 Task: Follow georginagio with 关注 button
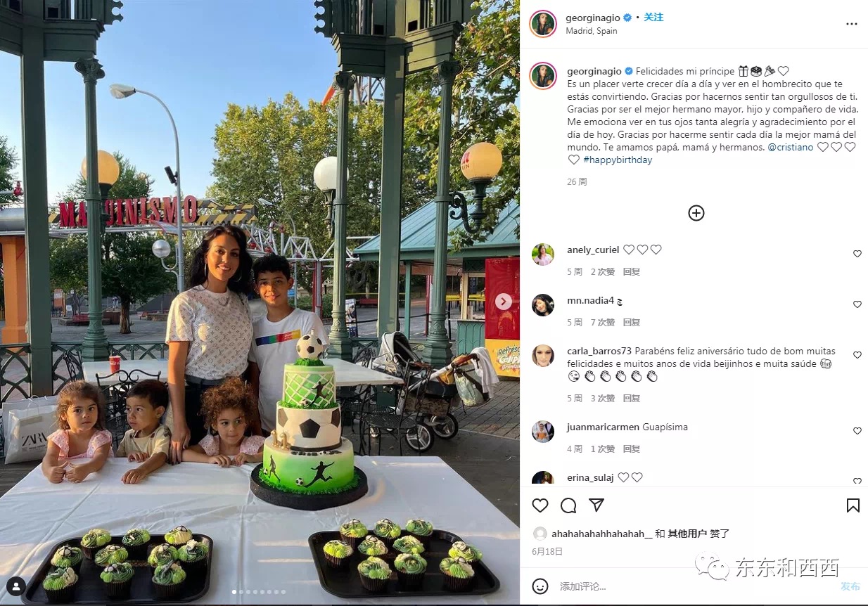(x=653, y=18)
